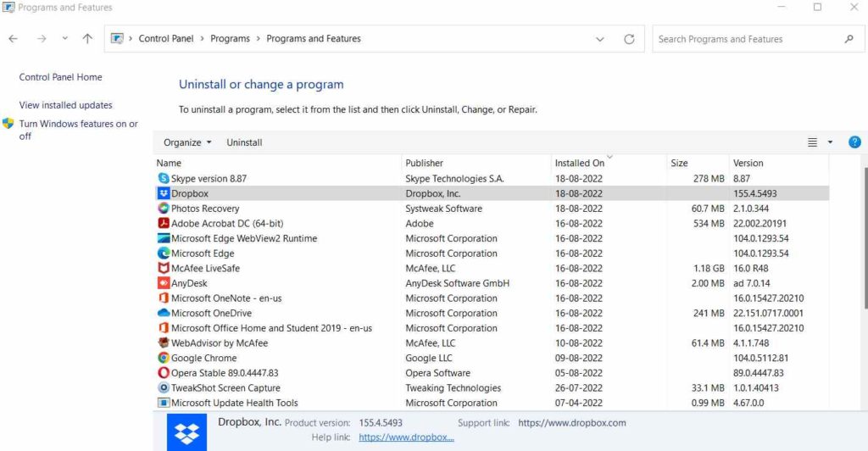This screenshot has height=451, width=868.
Task: Click Dropbox version 155.4.5493 cell
Action: (x=755, y=193)
